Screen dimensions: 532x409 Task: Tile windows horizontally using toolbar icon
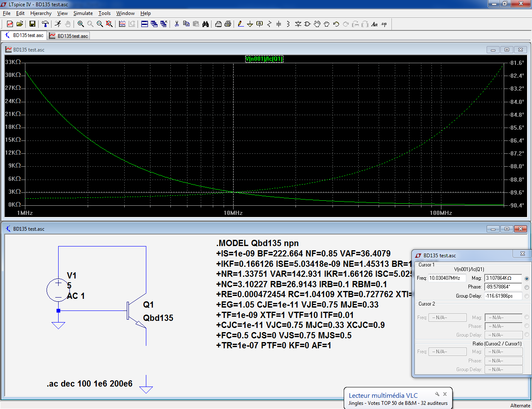145,24
